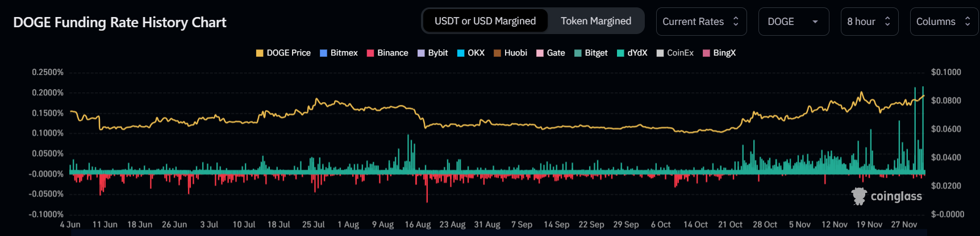Toggle dYdX legend series
Image resolution: width=980 pixels, height=236 pixels.
coord(632,53)
